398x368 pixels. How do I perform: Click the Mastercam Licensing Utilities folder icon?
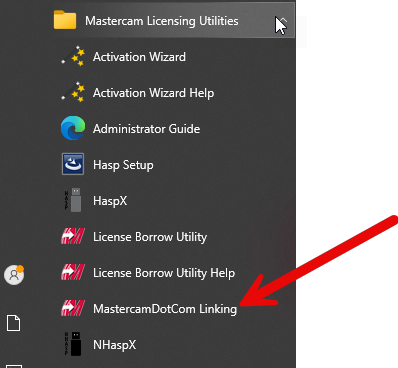point(65,20)
